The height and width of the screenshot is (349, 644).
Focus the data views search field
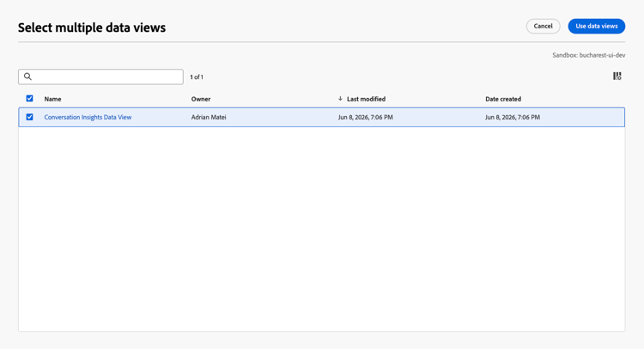pyautogui.click(x=100, y=77)
